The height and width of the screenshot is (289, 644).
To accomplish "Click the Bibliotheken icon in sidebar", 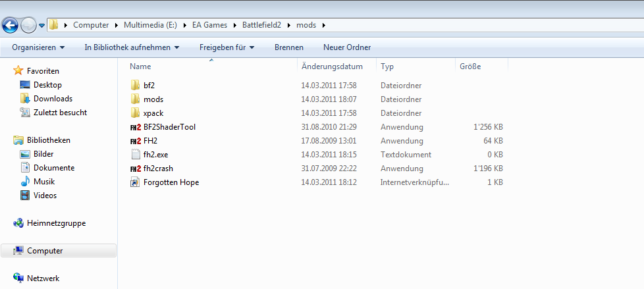I will click(x=18, y=140).
